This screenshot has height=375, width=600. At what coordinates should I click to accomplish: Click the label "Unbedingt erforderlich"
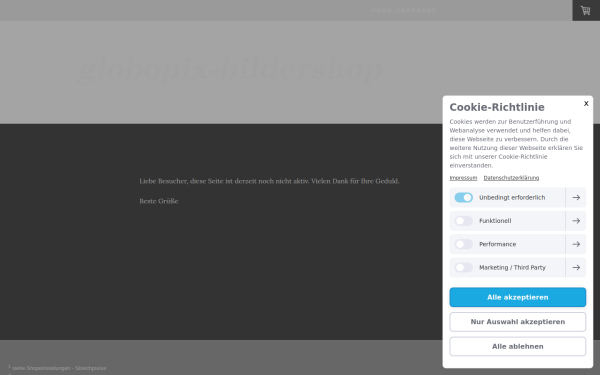(x=512, y=197)
